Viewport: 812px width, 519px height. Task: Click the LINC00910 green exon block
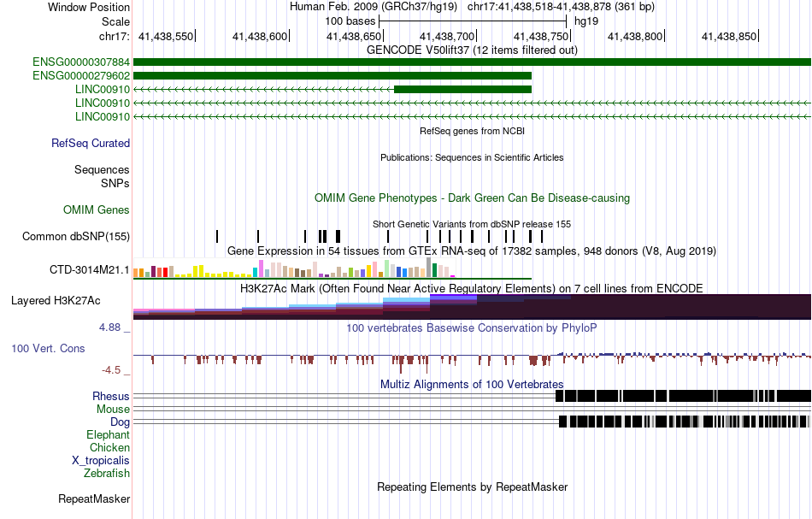point(463,89)
